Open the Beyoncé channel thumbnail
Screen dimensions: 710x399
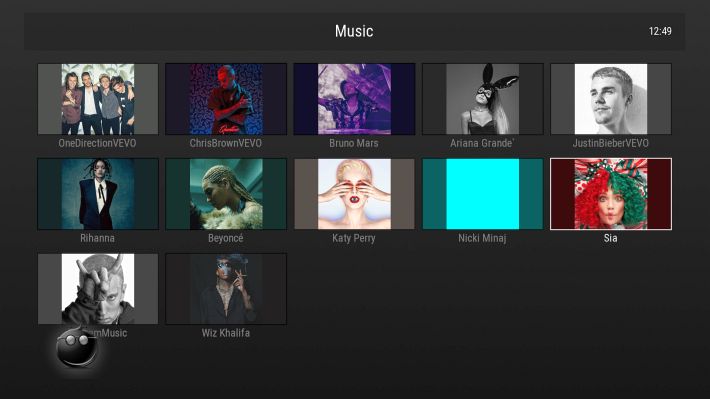point(226,194)
